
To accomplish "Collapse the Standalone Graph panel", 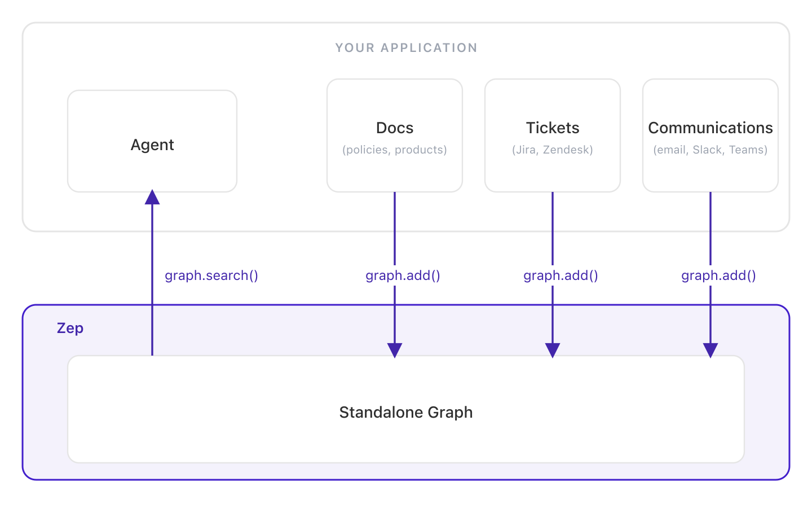I will 405,412.
